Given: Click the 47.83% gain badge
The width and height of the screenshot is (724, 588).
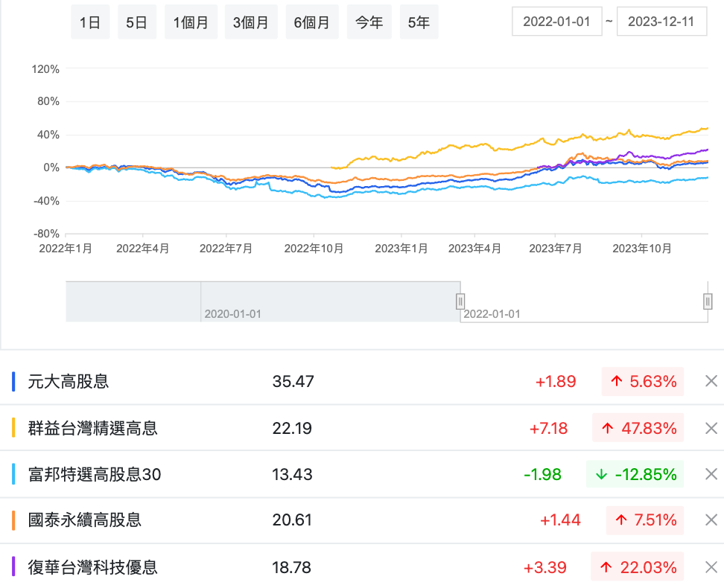Looking at the screenshot, I should pos(638,428).
